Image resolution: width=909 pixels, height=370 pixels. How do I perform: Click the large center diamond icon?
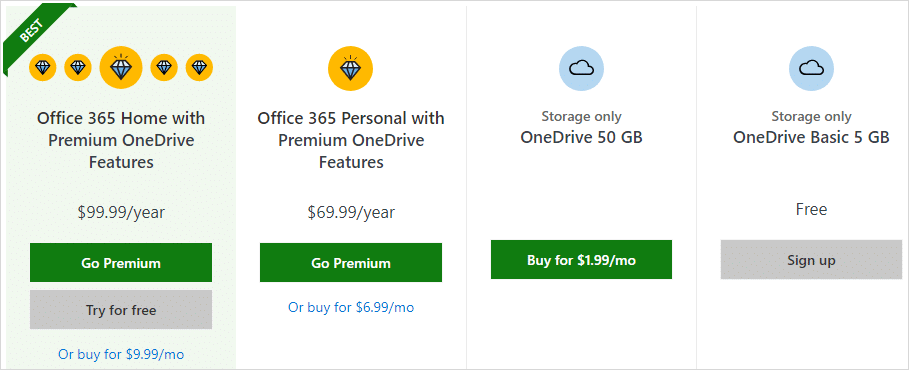pos(121,68)
